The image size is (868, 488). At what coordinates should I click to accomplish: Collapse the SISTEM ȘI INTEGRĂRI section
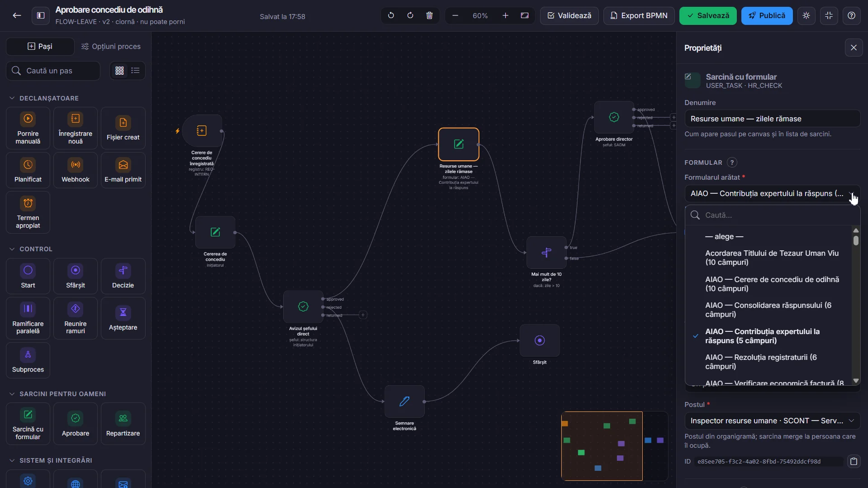(x=51, y=460)
